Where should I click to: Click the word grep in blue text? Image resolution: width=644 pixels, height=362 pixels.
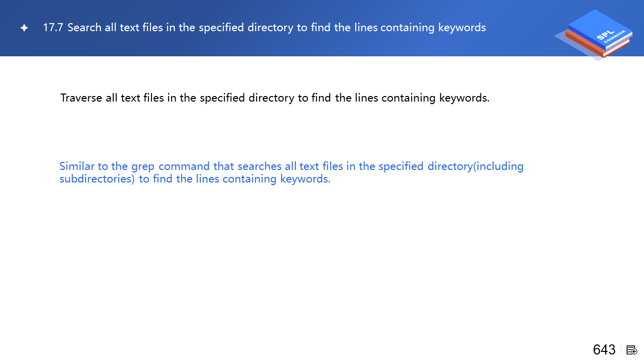(x=143, y=166)
